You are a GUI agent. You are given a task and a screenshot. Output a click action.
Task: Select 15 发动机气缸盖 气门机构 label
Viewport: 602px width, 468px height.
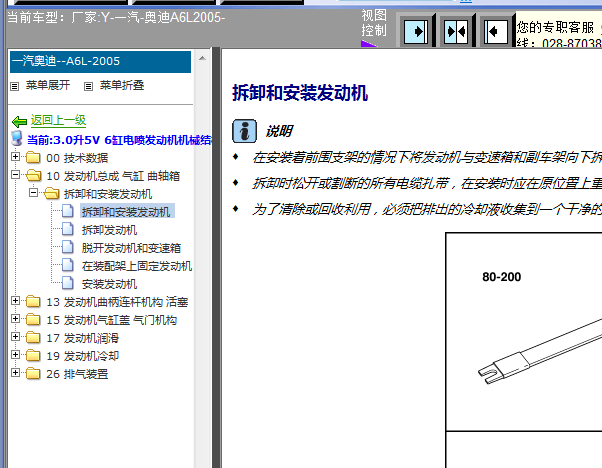coord(111,320)
